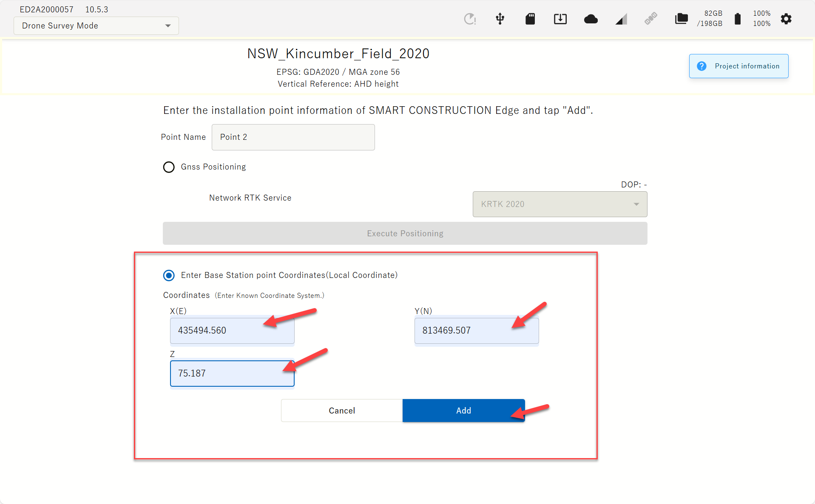Click the Point Name input field
This screenshot has height=504, width=815.
pos(293,137)
